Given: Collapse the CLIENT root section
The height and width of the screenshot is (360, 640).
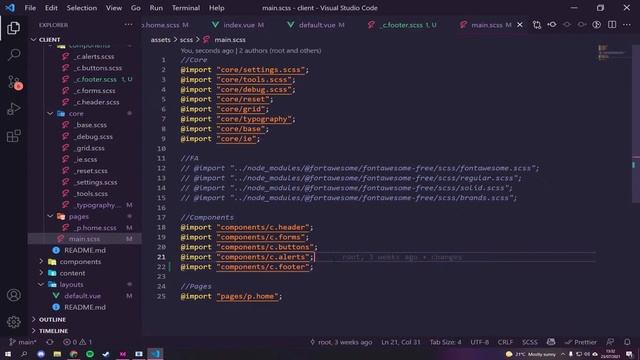Looking at the screenshot, I should [x=49, y=40].
